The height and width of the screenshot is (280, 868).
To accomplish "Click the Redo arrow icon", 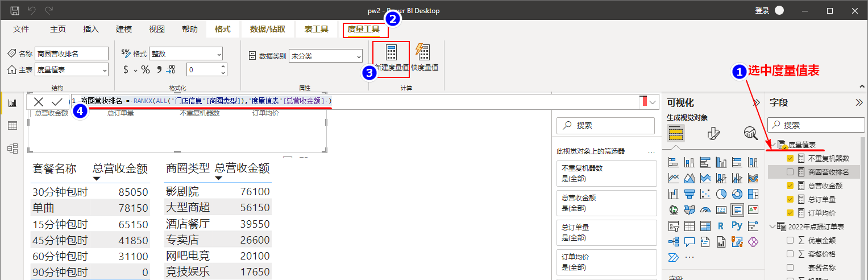I will [49, 10].
